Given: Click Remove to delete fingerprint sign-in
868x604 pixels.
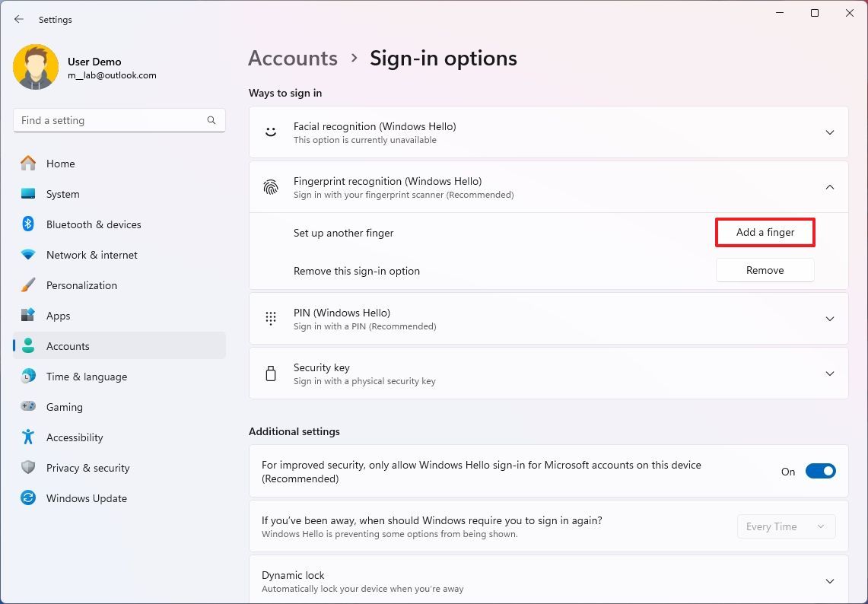Looking at the screenshot, I should (765, 270).
